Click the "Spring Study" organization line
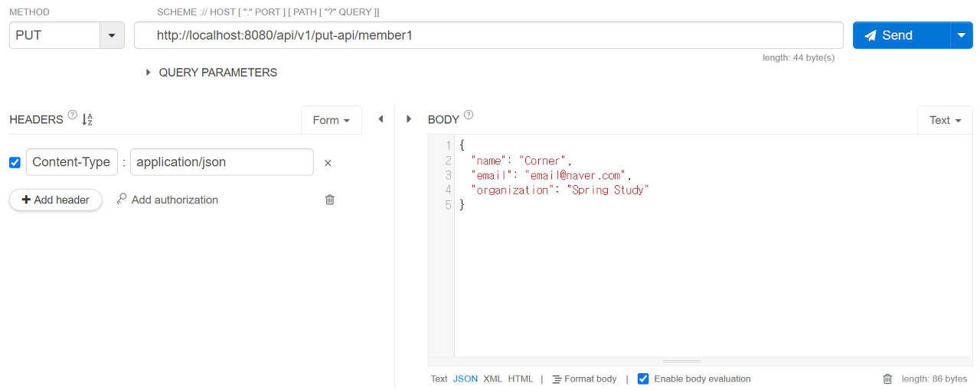 (560, 190)
